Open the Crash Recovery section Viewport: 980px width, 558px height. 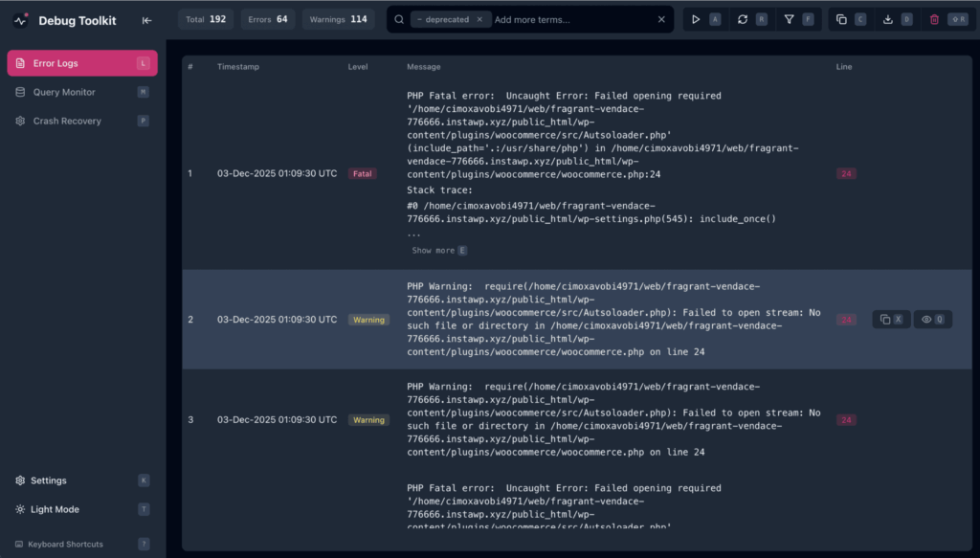[65, 121]
